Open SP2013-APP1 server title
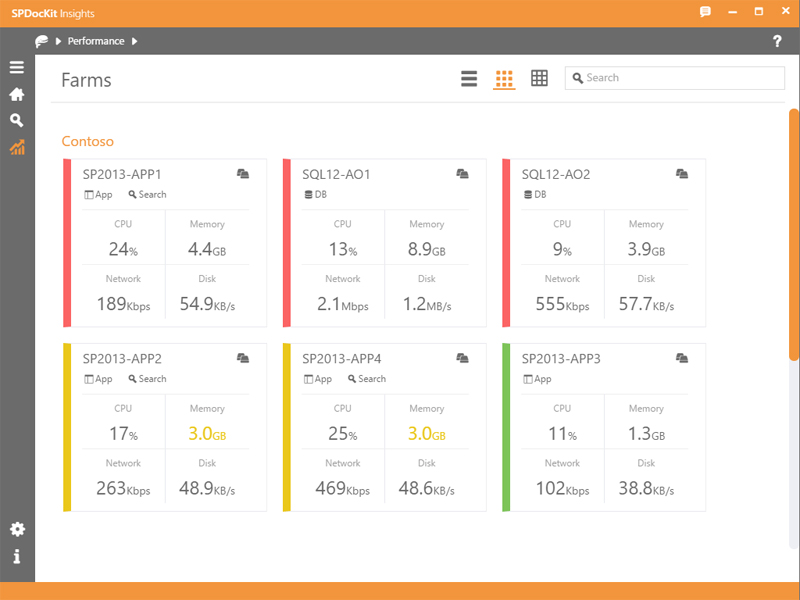 pyautogui.click(x=122, y=174)
